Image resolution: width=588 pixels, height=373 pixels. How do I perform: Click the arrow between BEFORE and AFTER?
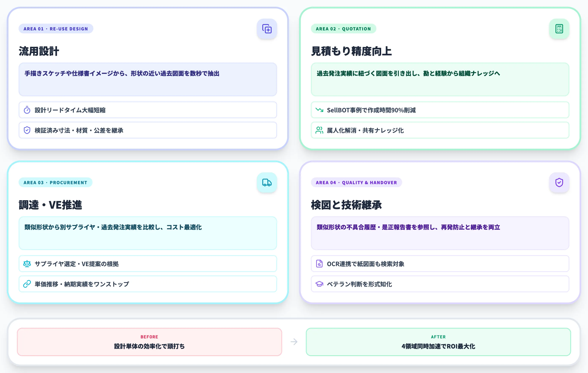294,342
